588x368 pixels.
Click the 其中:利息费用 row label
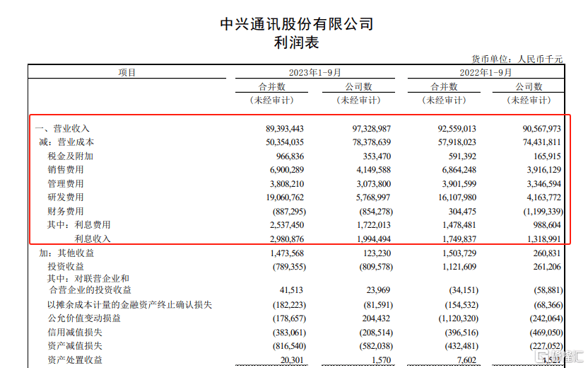78,225
